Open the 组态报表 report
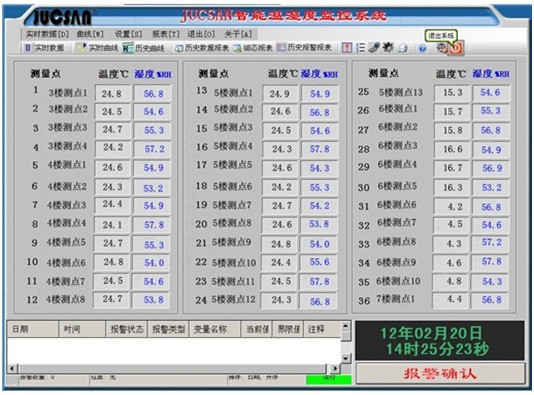 point(253,48)
